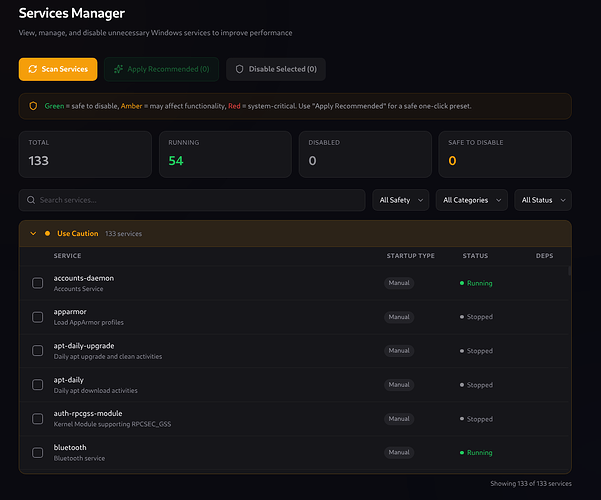Click the refresh icon on Scan Services
The image size is (601, 500).
coord(33,69)
